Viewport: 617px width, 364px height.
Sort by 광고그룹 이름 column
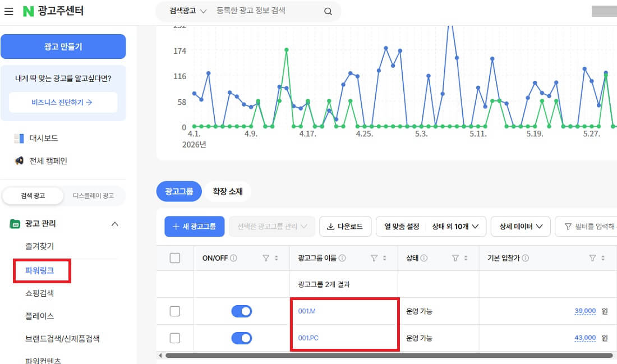pyautogui.click(x=384, y=258)
